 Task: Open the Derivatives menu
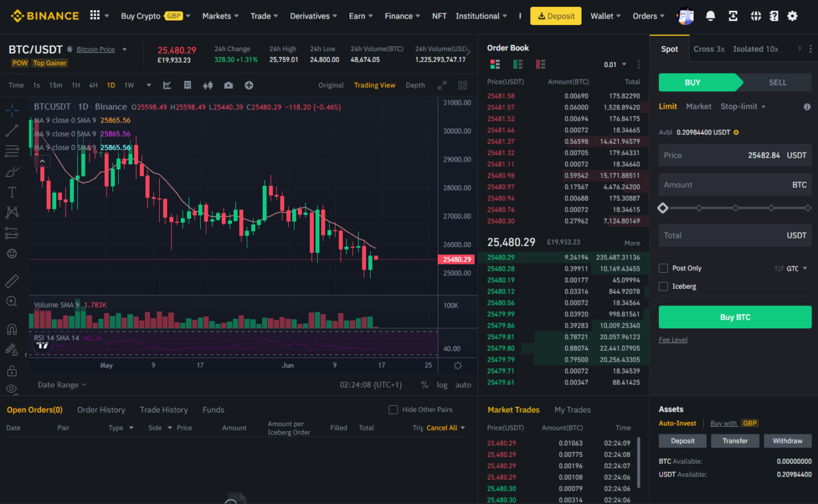coord(313,16)
